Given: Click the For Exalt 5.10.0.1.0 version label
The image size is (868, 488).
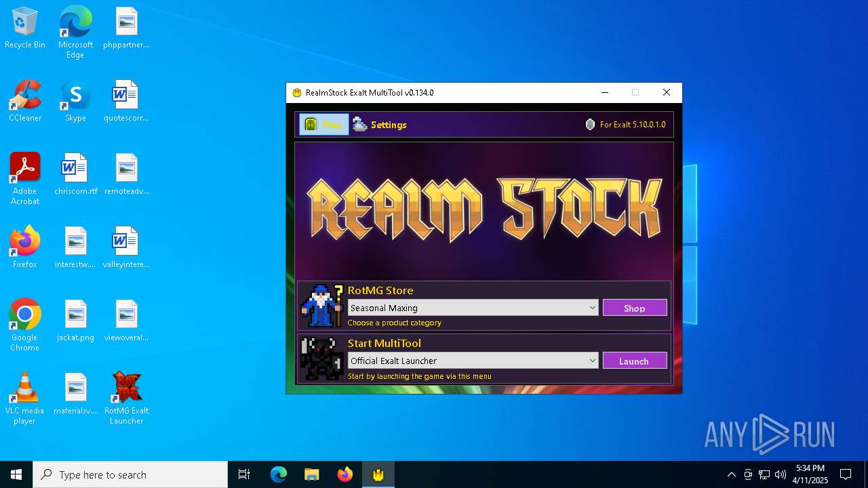Looking at the screenshot, I should [625, 125].
